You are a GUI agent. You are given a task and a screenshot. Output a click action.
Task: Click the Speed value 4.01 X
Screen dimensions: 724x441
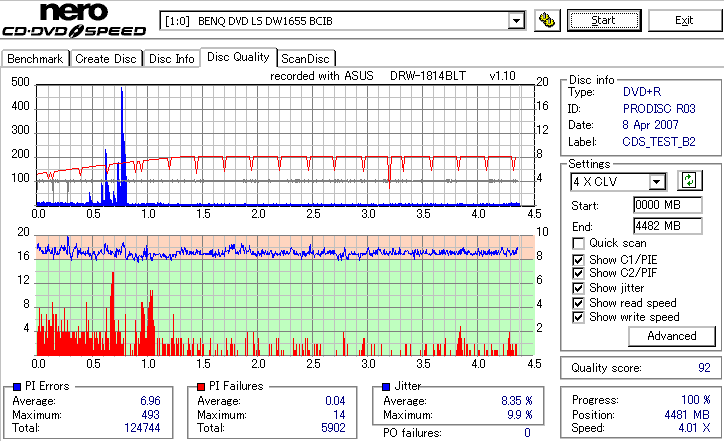pyautogui.click(x=694, y=428)
